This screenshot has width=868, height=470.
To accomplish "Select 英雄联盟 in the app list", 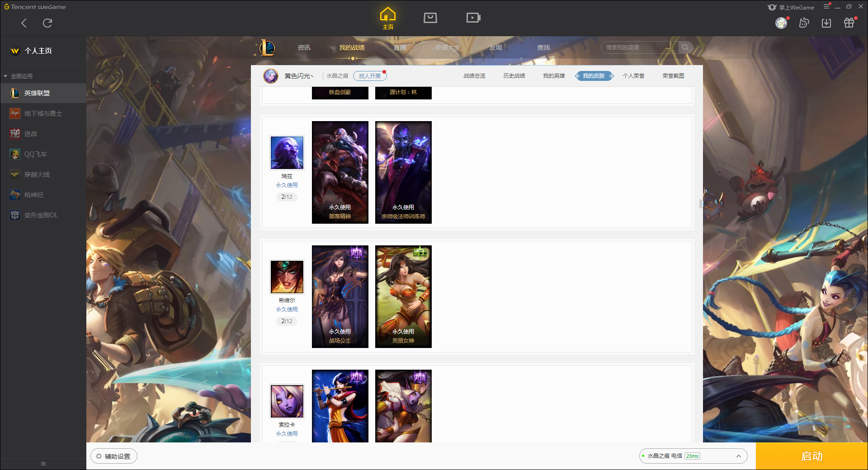I will [43, 93].
